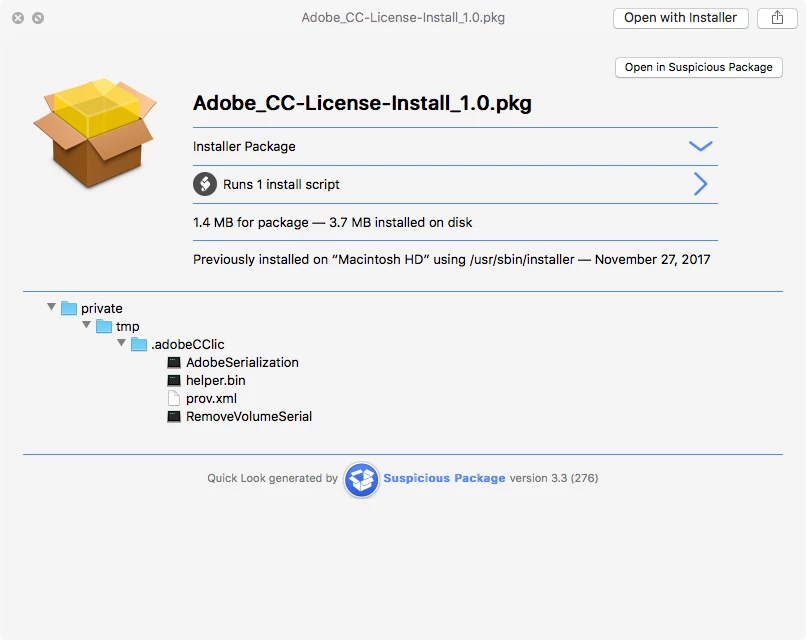Viewport: 806px width, 640px height.
Task: Click the large package box icon
Action: pyautogui.click(x=96, y=133)
